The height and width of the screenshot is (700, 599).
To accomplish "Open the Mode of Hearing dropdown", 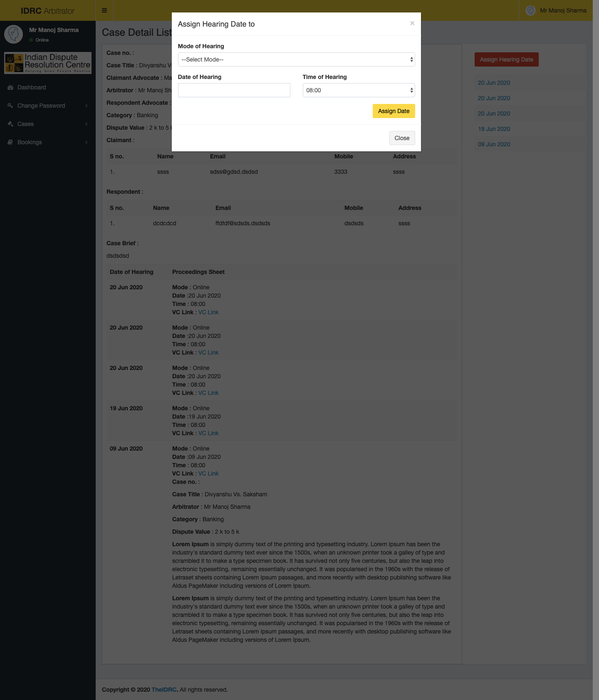I will [x=296, y=59].
